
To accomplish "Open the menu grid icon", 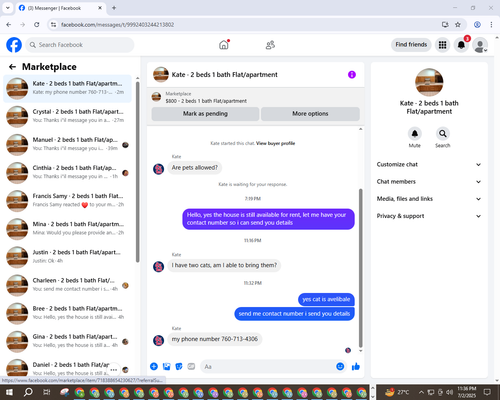I will [442, 45].
